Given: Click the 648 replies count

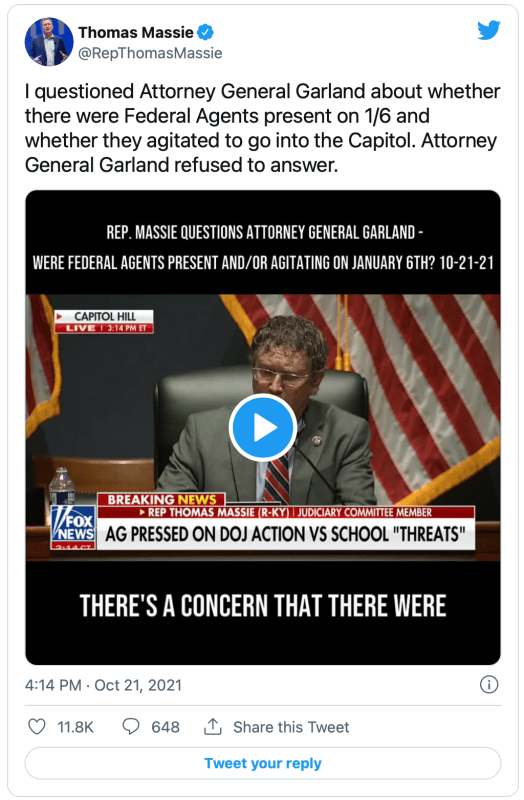Looking at the screenshot, I should [x=165, y=727].
